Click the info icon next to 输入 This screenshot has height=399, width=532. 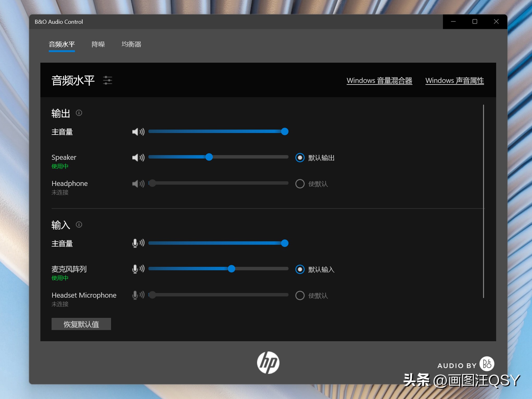(79, 225)
